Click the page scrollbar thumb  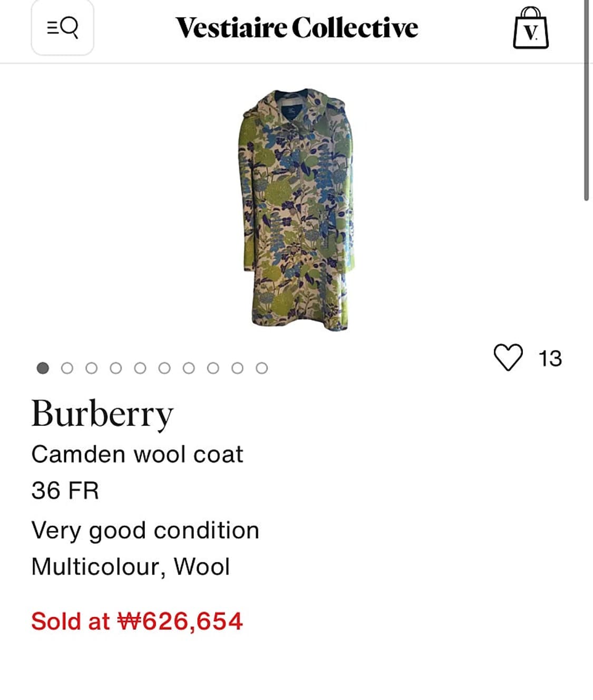click(x=586, y=100)
